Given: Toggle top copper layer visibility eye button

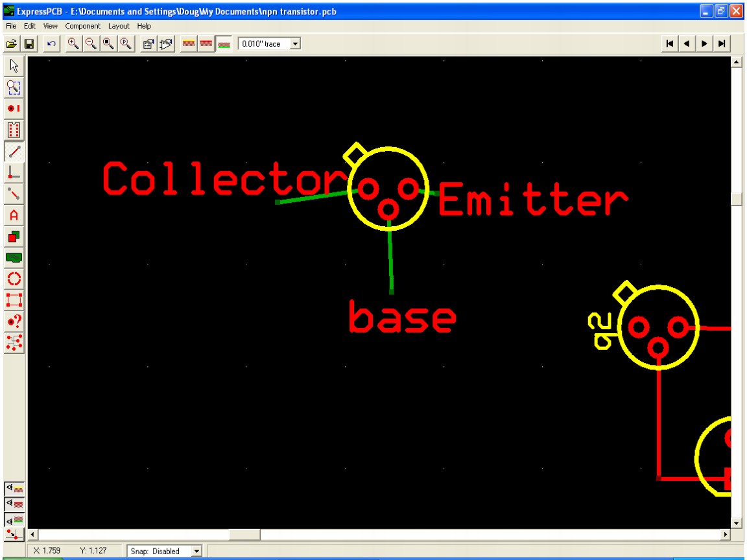Looking at the screenshot, I should coord(14,504).
